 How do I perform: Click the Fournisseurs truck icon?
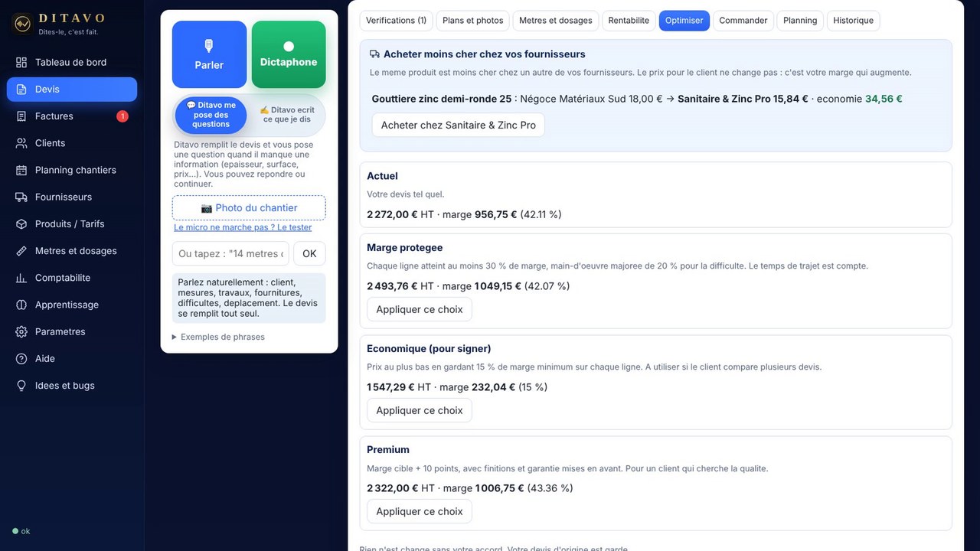pyautogui.click(x=21, y=197)
